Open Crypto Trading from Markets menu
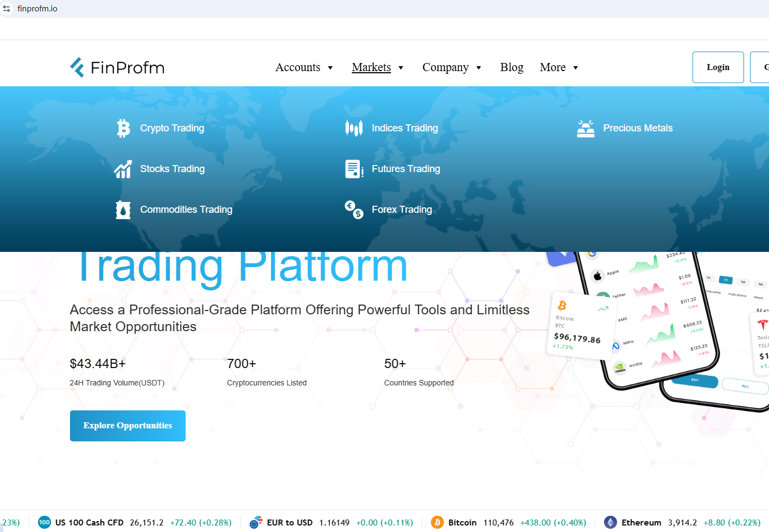Image resolution: width=769 pixels, height=532 pixels. [172, 128]
